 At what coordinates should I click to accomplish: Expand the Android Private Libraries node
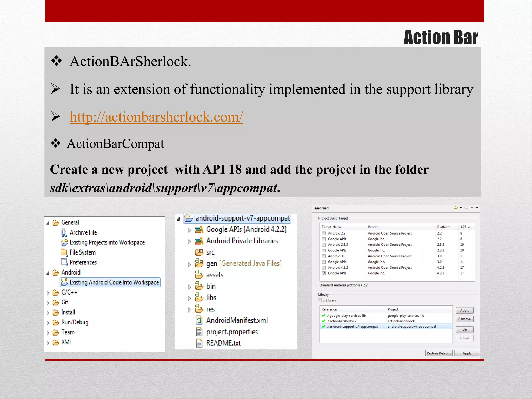189,242
